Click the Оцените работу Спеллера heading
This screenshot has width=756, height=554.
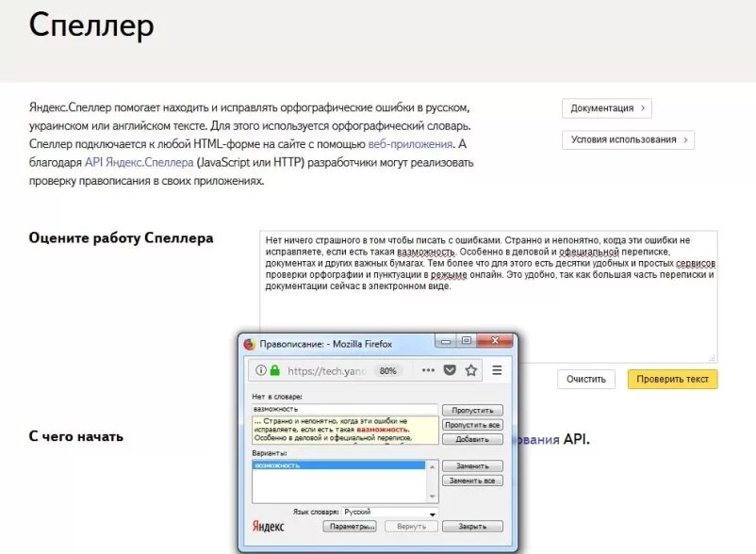pyautogui.click(x=121, y=238)
